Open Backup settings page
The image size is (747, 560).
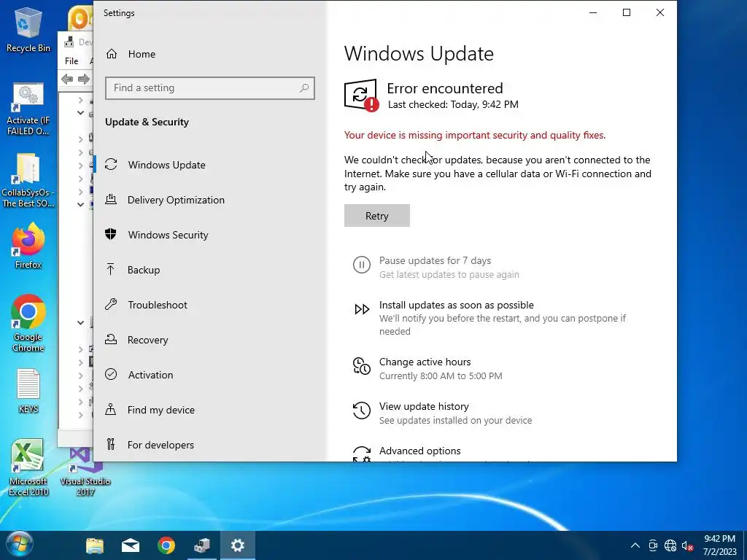click(209, 270)
